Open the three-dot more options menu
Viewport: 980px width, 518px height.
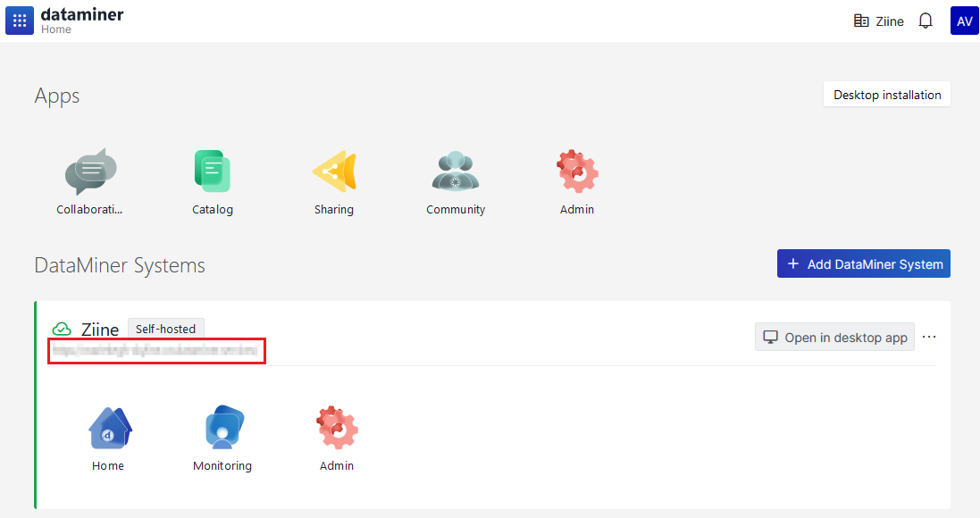click(x=929, y=337)
